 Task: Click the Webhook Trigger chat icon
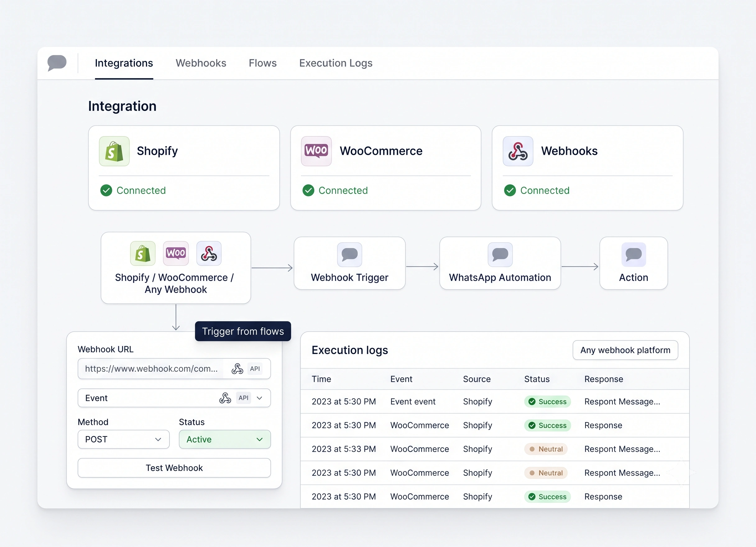(350, 255)
